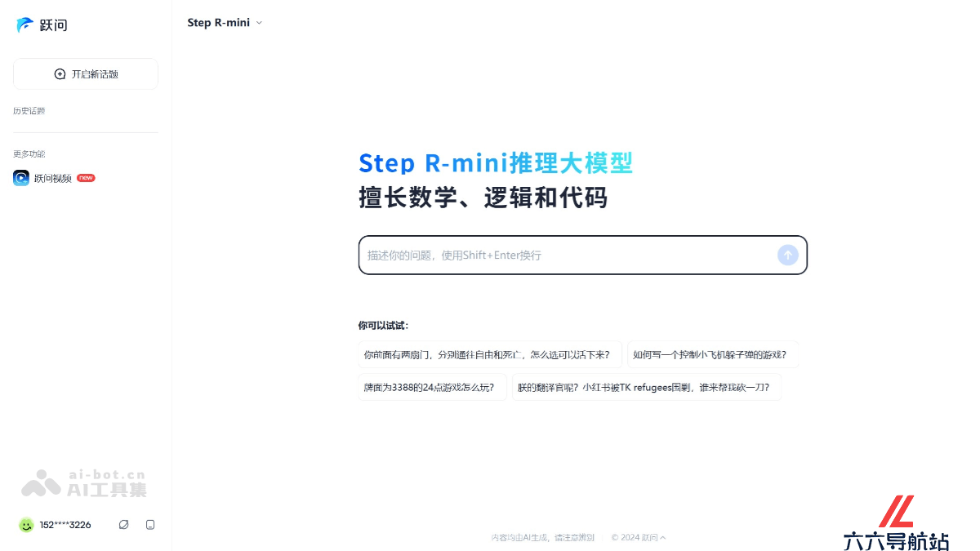Click the 你可以试试 label
Screen dimensions: 980x551
pos(383,326)
